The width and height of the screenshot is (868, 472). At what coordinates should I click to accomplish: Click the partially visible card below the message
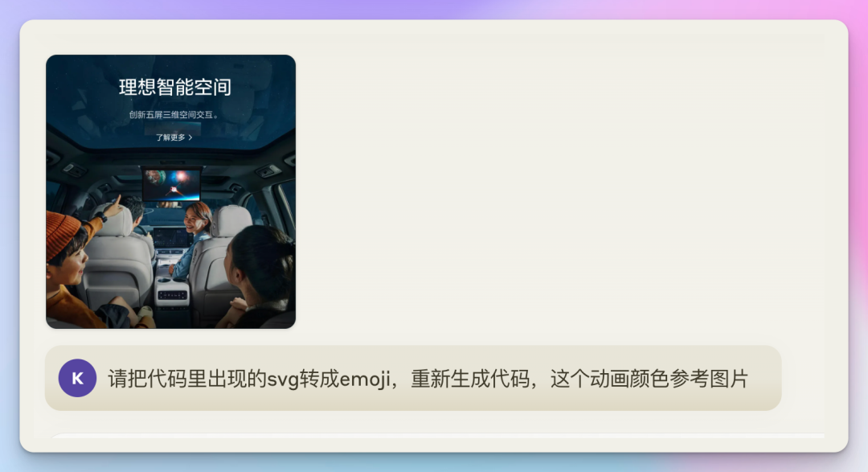coord(437,436)
